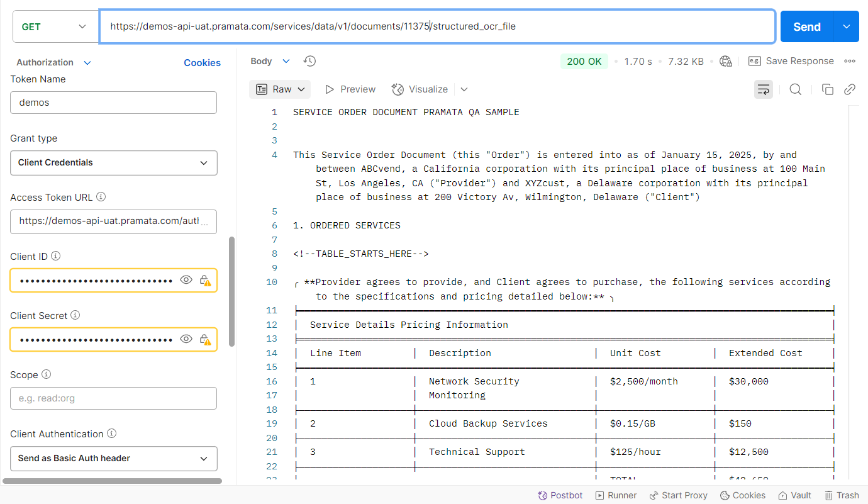The image size is (868, 504).
Task: Open Trash in the footer
Action: tap(842, 495)
